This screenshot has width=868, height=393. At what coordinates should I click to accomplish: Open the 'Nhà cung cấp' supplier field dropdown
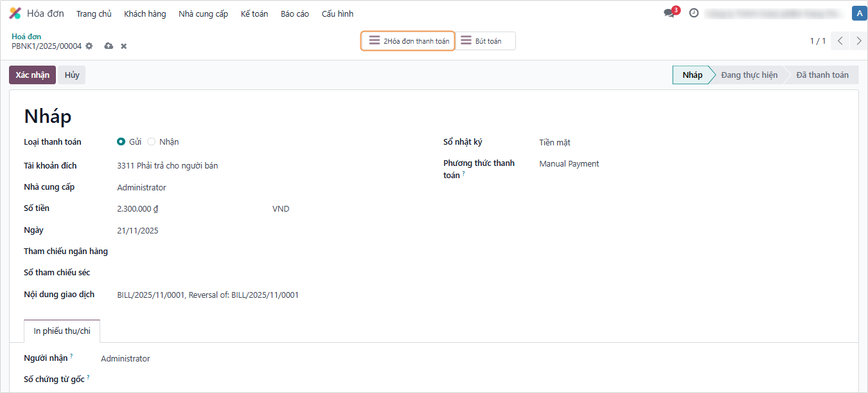pyautogui.click(x=193, y=188)
